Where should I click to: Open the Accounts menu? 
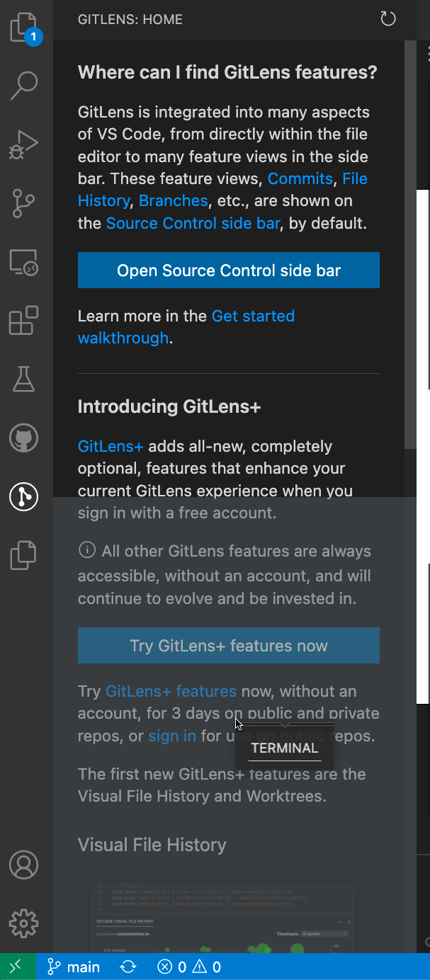click(x=23, y=865)
